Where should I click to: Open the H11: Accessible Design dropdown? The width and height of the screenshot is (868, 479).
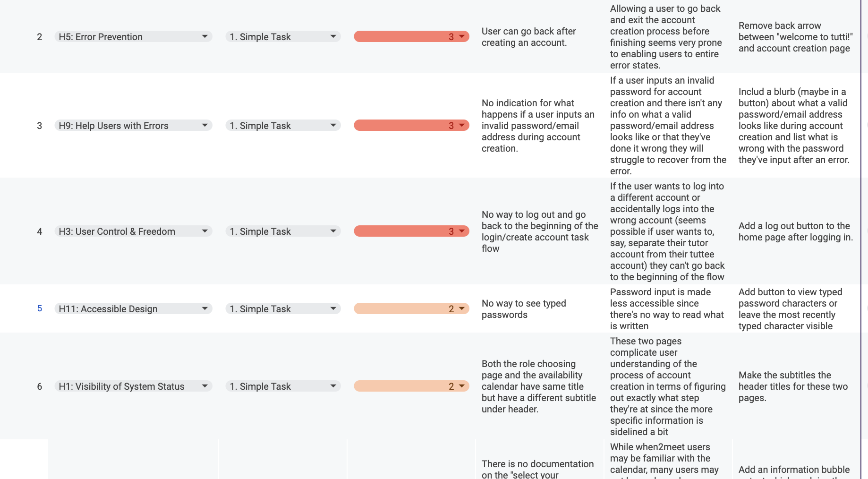pyautogui.click(x=205, y=308)
